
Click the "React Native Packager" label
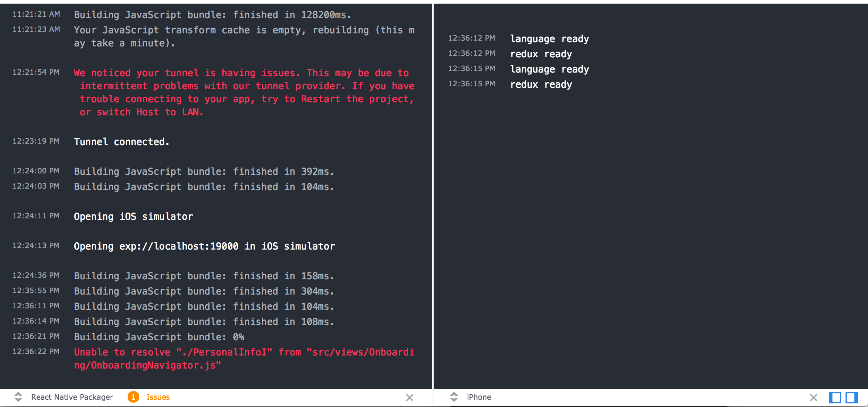pyautogui.click(x=72, y=397)
